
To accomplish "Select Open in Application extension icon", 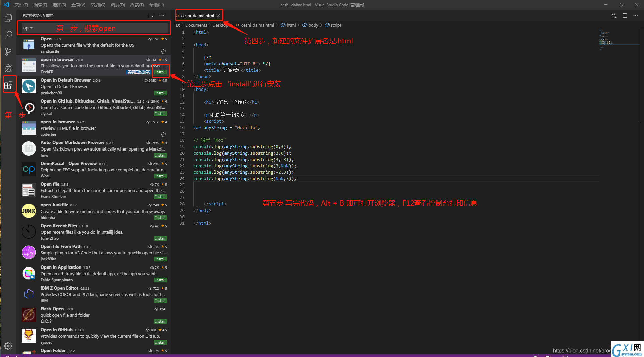I will [29, 274].
